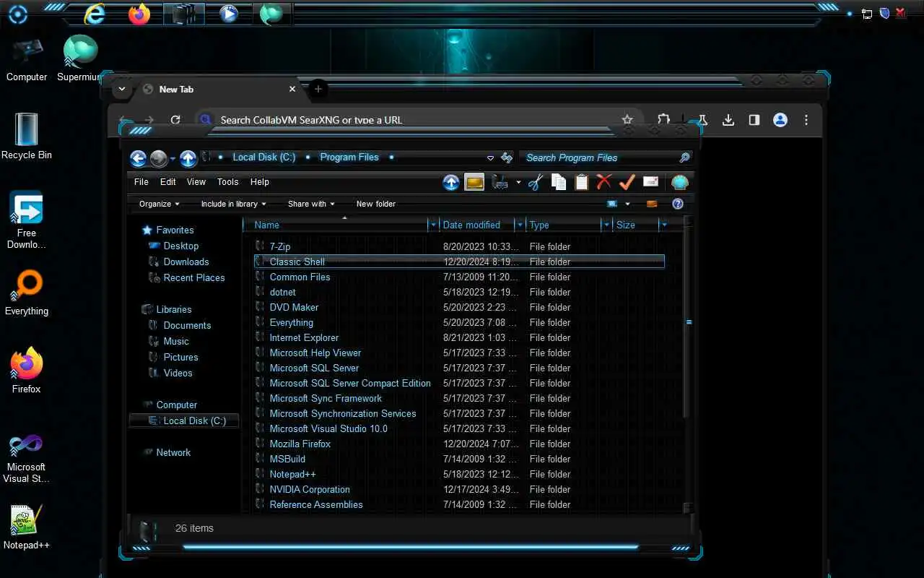Open the Type column filter dropdown
The width and height of the screenshot is (924, 578).
(606, 225)
